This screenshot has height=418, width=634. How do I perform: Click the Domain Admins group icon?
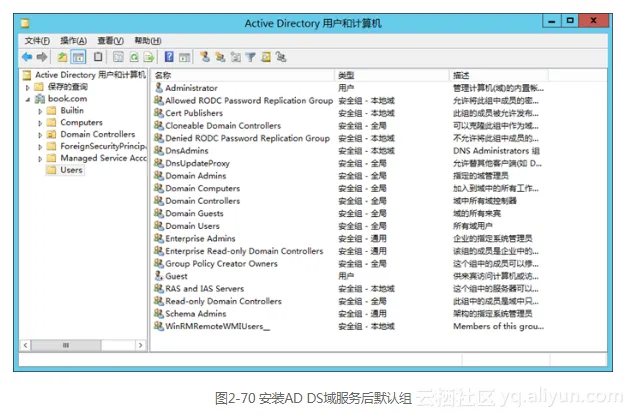pyautogui.click(x=159, y=175)
